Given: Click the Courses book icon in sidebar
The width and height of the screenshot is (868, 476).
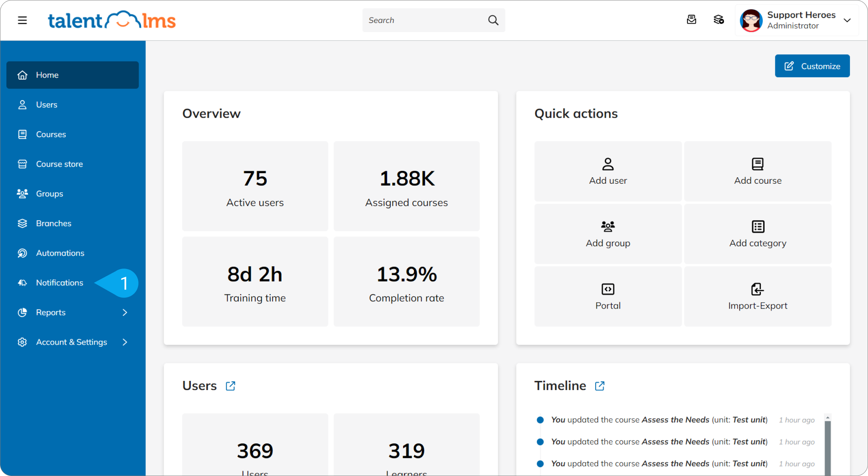Looking at the screenshot, I should (x=22, y=134).
